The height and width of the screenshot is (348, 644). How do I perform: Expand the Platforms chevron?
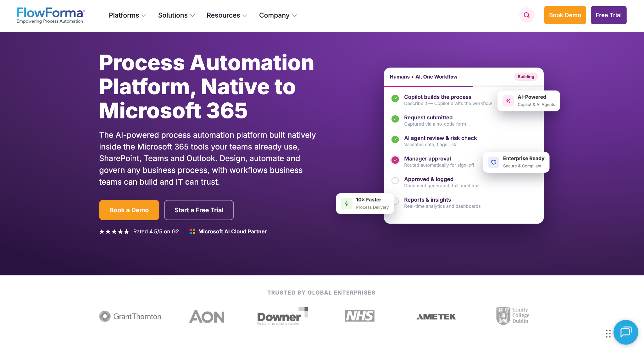144,15
